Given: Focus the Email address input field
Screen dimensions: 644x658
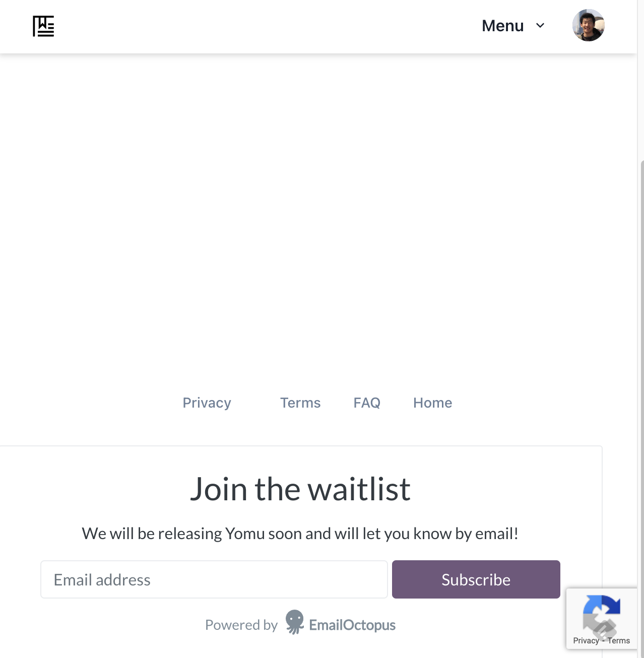Looking at the screenshot, I should 214,579.
